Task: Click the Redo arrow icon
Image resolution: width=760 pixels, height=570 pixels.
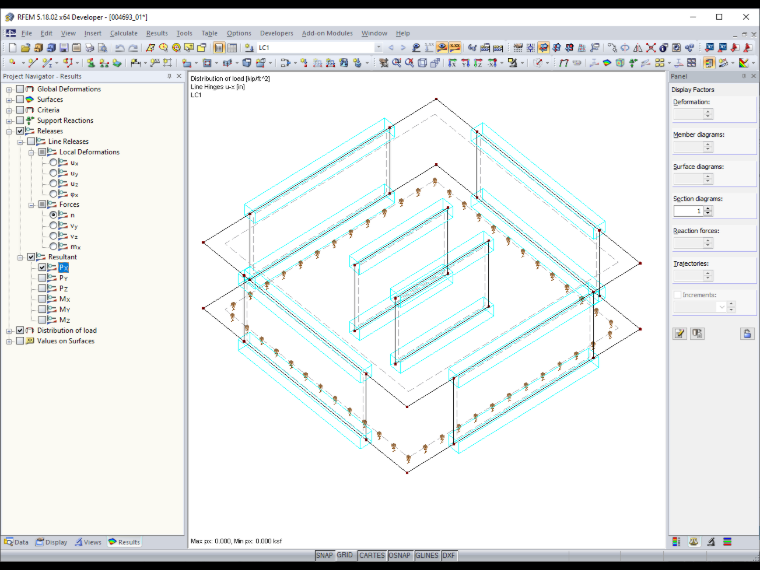Action: [x=133, y=48]
